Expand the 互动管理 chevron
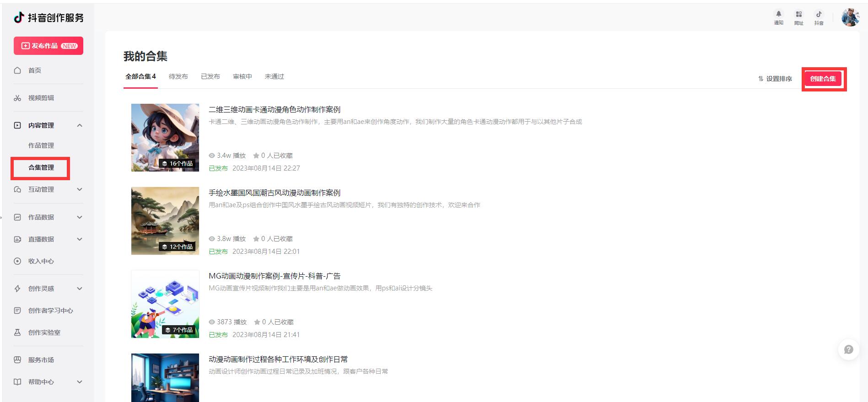The image size is (868, 402). coord(80,189)
